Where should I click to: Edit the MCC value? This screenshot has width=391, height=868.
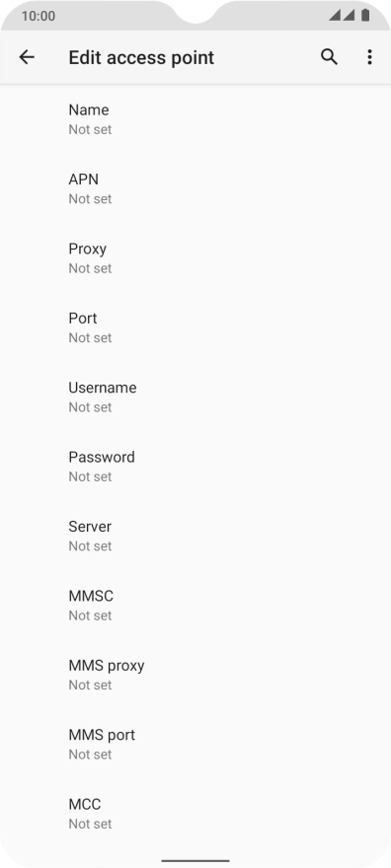point(195,814)
